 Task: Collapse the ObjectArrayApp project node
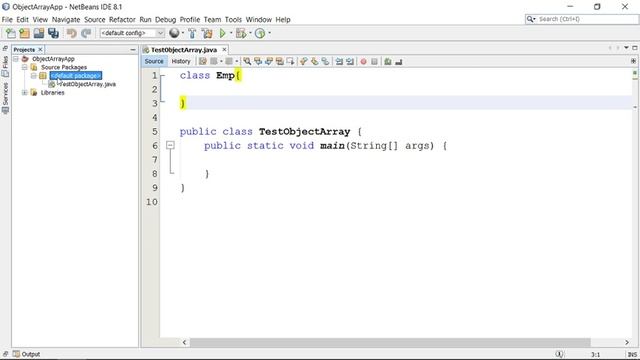coord(16,59)
